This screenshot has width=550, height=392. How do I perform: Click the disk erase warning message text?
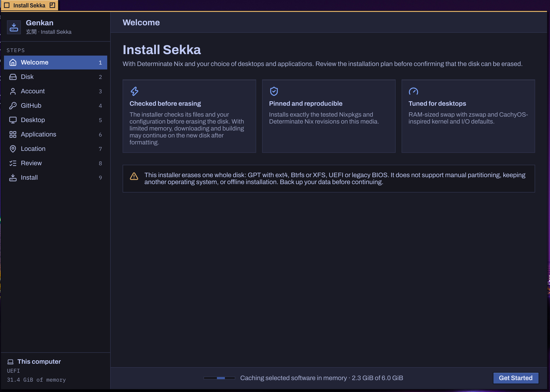tap(335, 179)
